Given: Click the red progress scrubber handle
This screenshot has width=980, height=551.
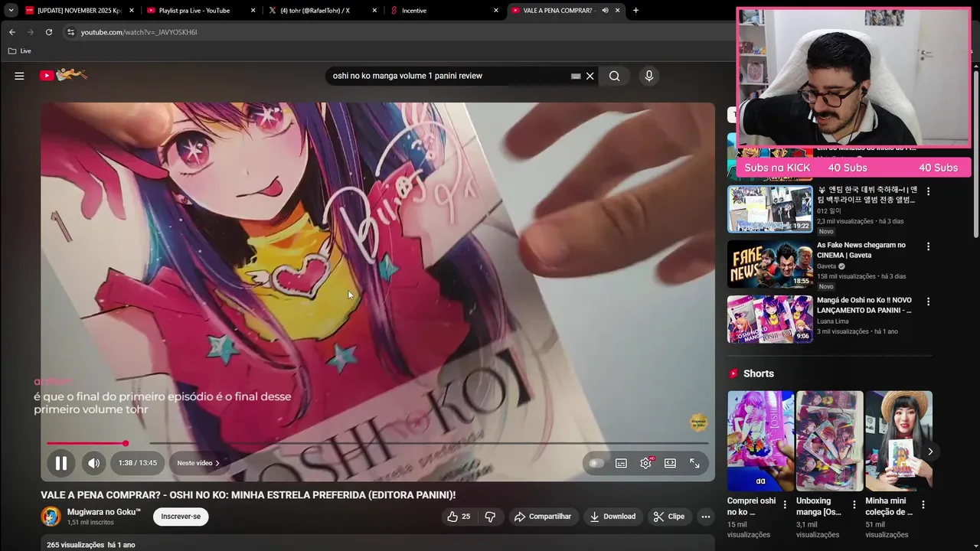Looking at the screenshot, I should pos(126,443).
